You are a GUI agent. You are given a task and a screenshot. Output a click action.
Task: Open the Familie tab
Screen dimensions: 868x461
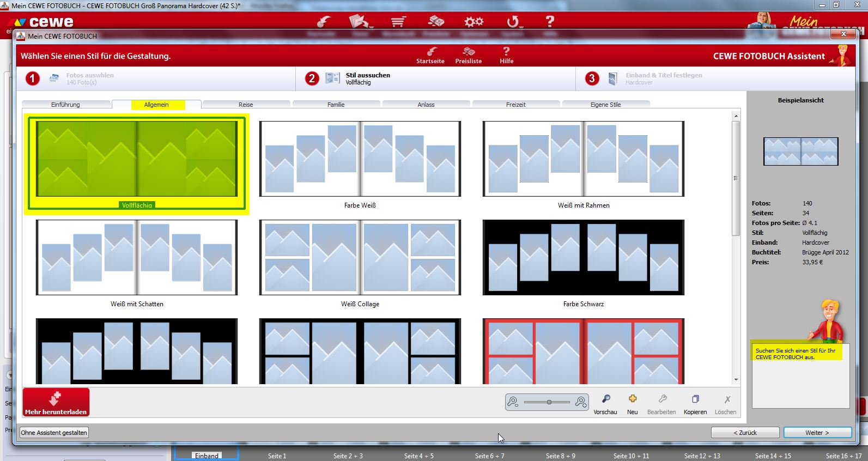[336, 104]
